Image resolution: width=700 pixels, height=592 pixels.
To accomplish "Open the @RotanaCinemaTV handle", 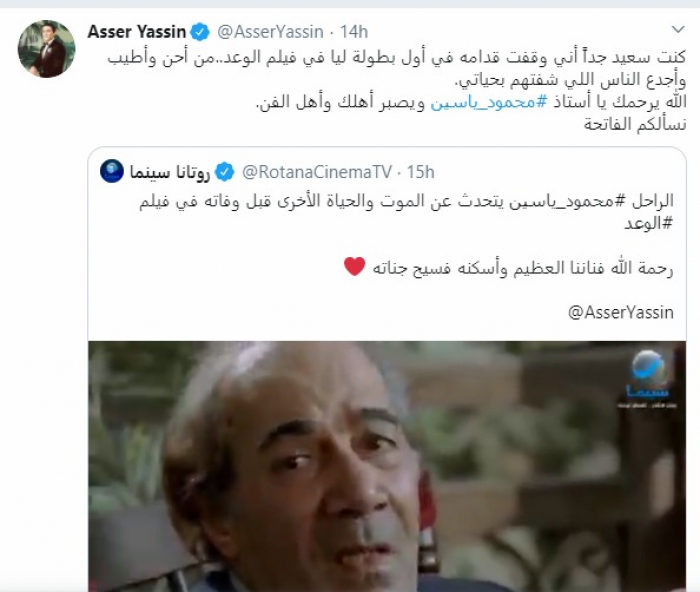I will coord(317,172).
